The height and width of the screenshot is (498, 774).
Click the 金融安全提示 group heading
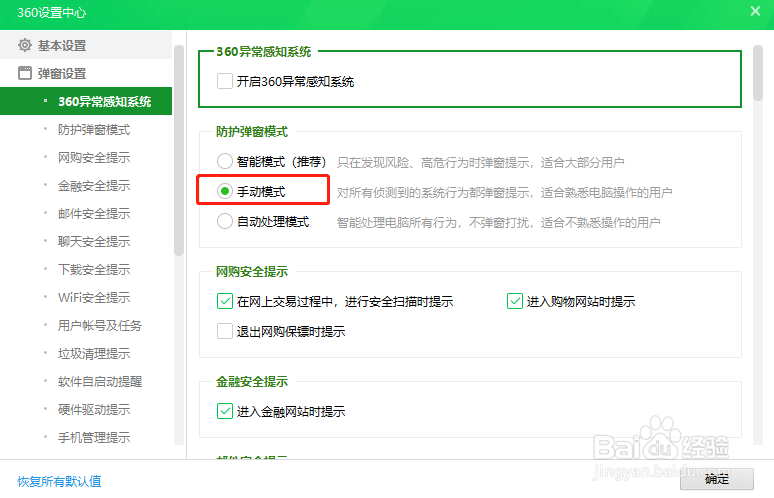click(252, 382)
